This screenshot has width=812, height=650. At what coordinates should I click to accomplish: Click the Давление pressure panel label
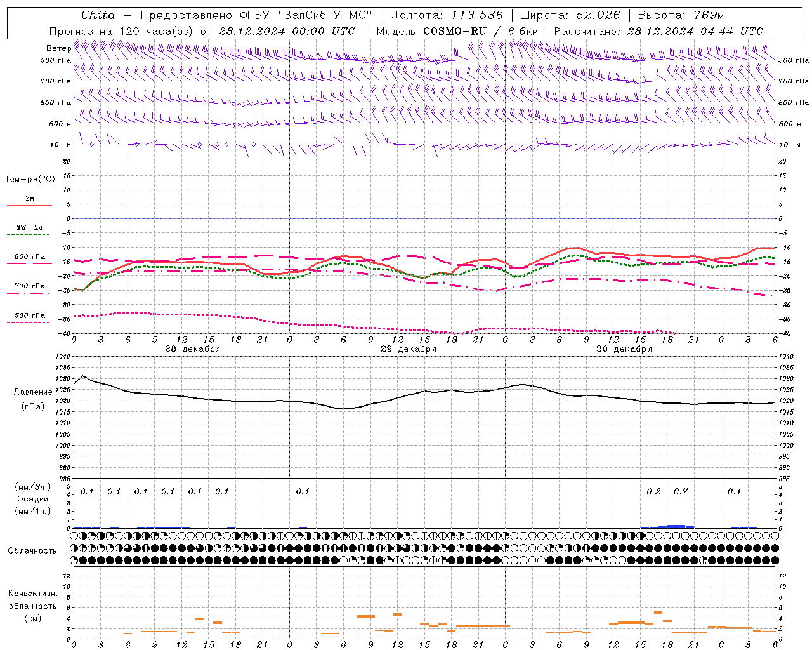(x=33, y=392)
